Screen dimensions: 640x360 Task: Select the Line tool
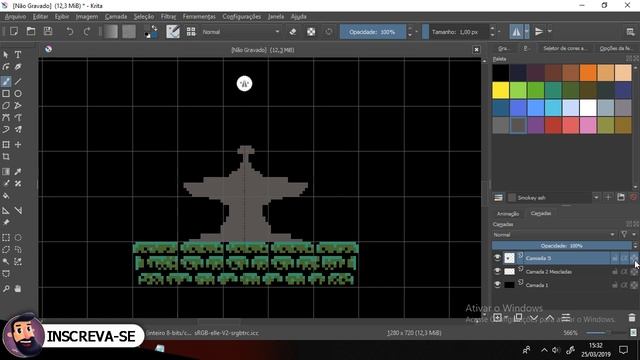[x=18, y=82]
